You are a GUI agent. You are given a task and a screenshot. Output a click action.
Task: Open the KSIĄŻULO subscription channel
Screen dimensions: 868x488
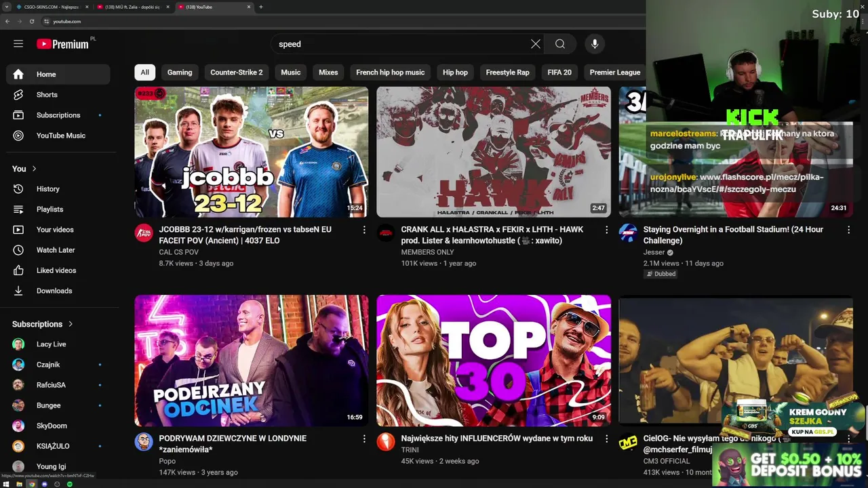click(58, 446)
